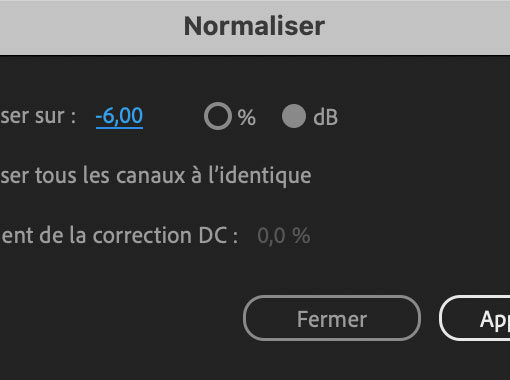
Task: Apply normalization with the App… button
Action: (475, 318)
